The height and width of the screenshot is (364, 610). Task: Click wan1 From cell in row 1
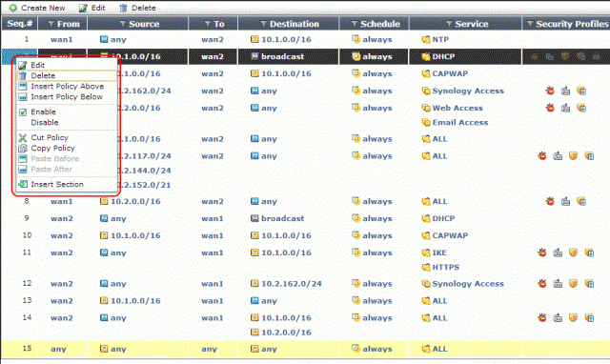tap(61, 39)
